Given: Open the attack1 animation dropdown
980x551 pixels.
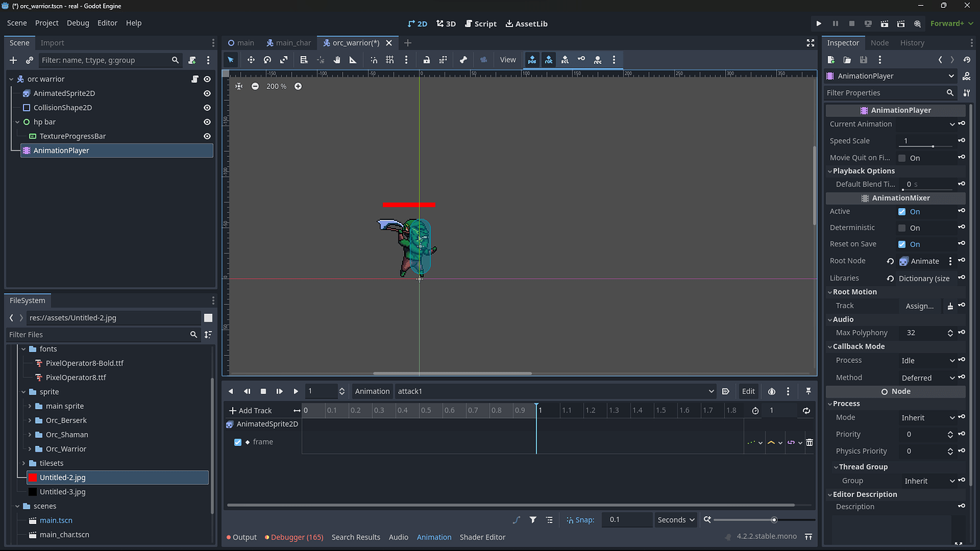Looking at the screenshot, I should click(710, 391).
